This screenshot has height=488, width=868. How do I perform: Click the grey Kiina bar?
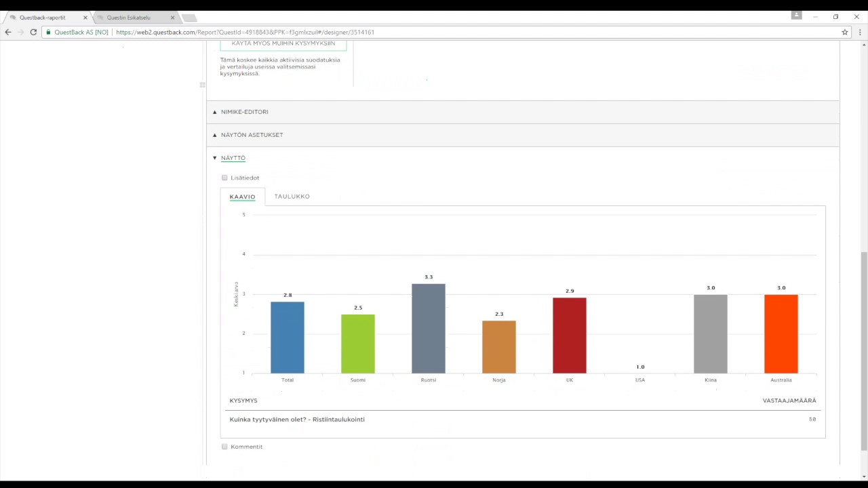point(711,334)
